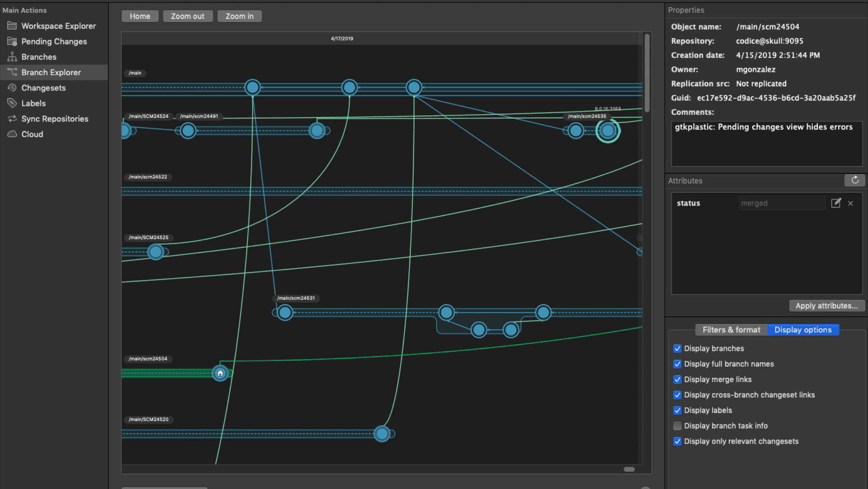
Task: Click the Labels icon
Action: [x=11, y=103]
